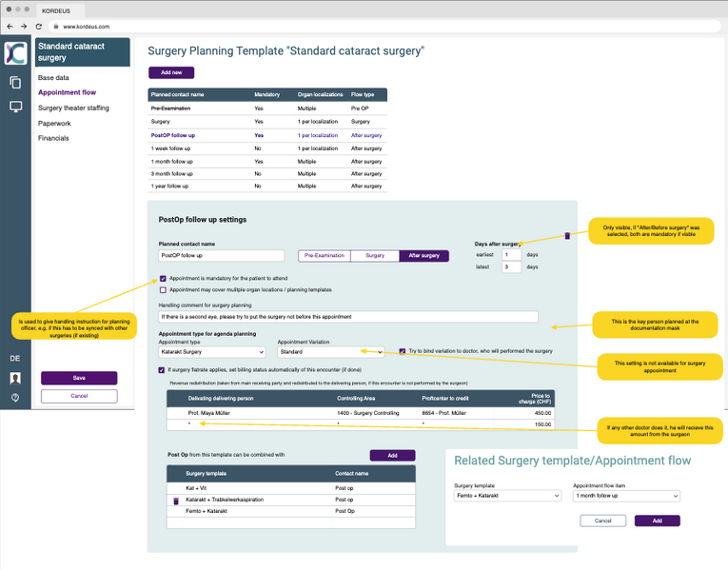
Task: Click the Handling comment text field
Action: [x=347, y=316]
